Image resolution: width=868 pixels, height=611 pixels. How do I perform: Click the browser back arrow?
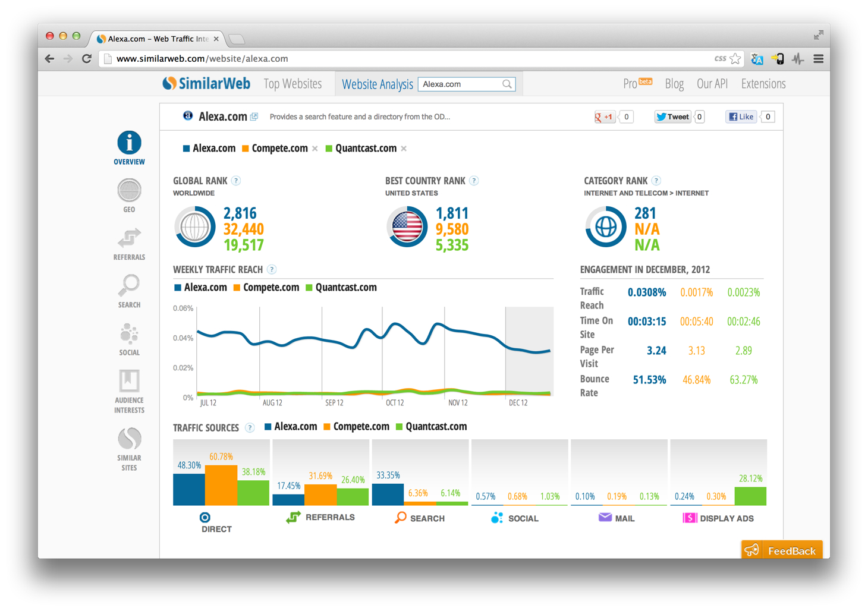(50, 59)
